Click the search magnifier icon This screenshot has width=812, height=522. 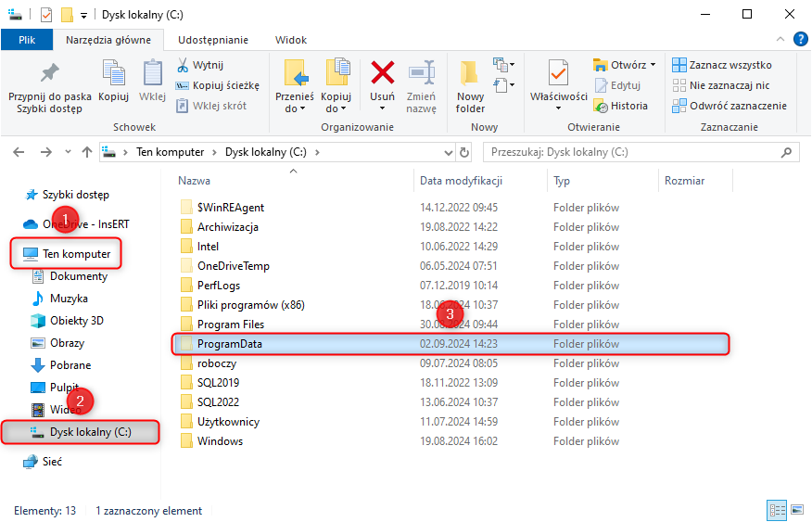click(787, 152)
